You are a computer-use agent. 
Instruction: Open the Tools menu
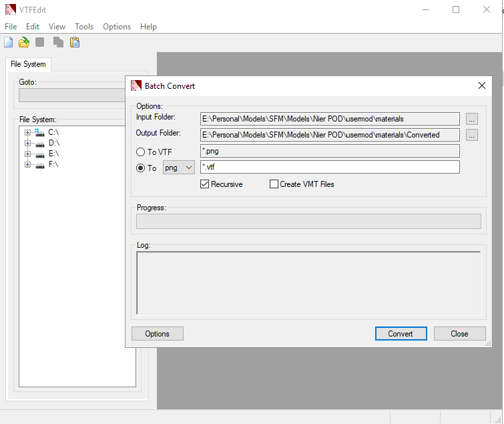(x=84, y=27)
